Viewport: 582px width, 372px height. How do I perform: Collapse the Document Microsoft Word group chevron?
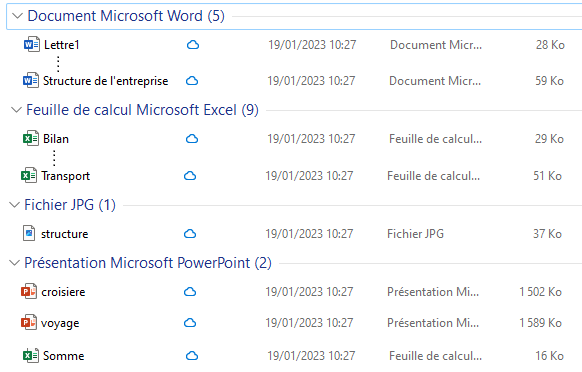pos(17,16)
